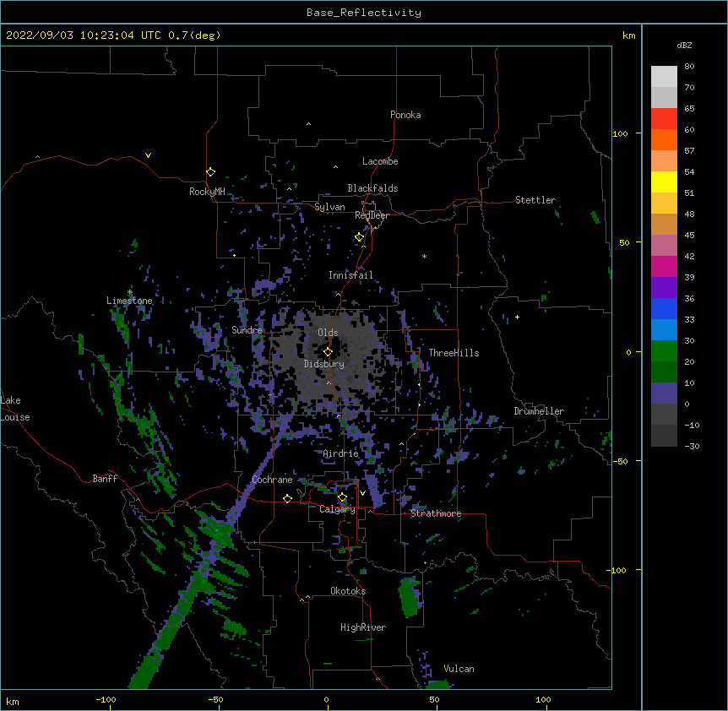Click the 100 tick on the right axis
Screen dimensions: 728x711
coord(620,133)
